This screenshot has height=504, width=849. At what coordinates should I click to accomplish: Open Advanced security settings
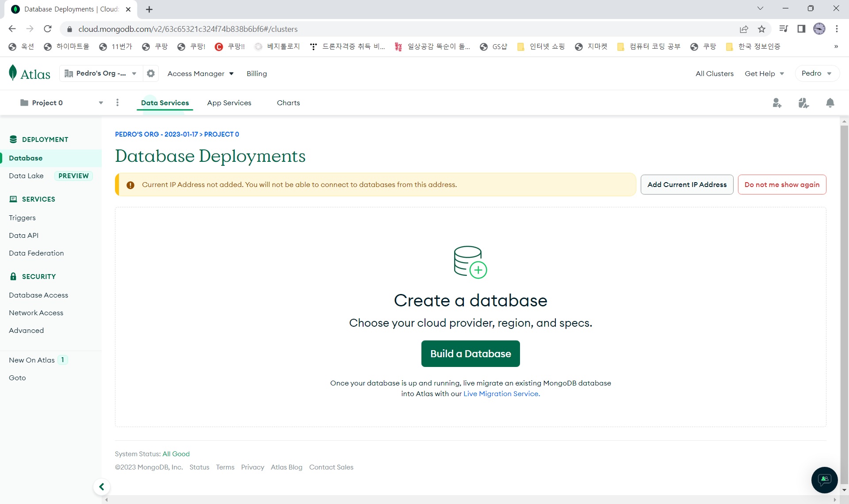(26, 330)
